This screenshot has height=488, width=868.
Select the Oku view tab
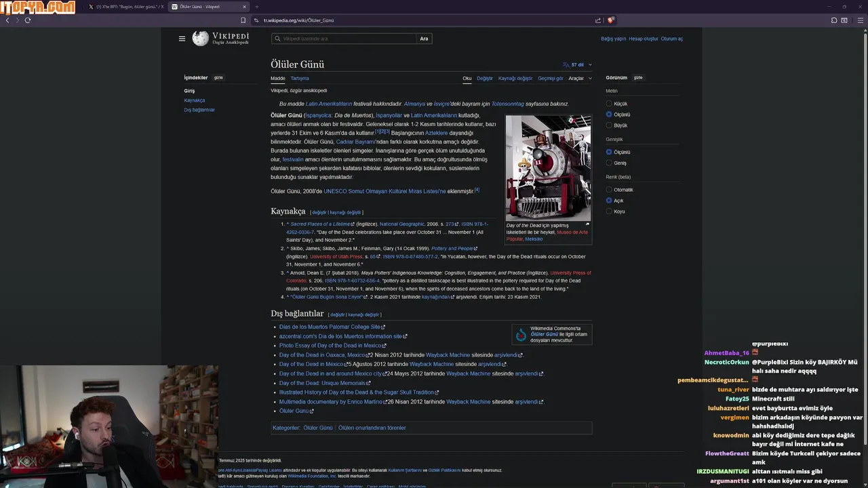coord(467,79)
